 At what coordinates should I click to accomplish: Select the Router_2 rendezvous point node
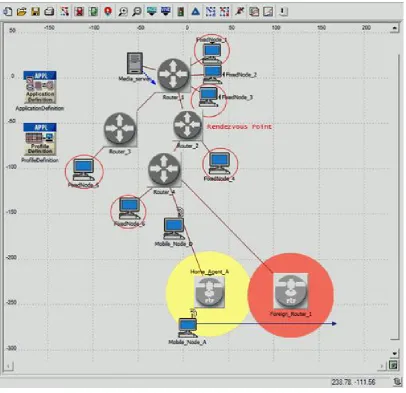coord(187,125)
